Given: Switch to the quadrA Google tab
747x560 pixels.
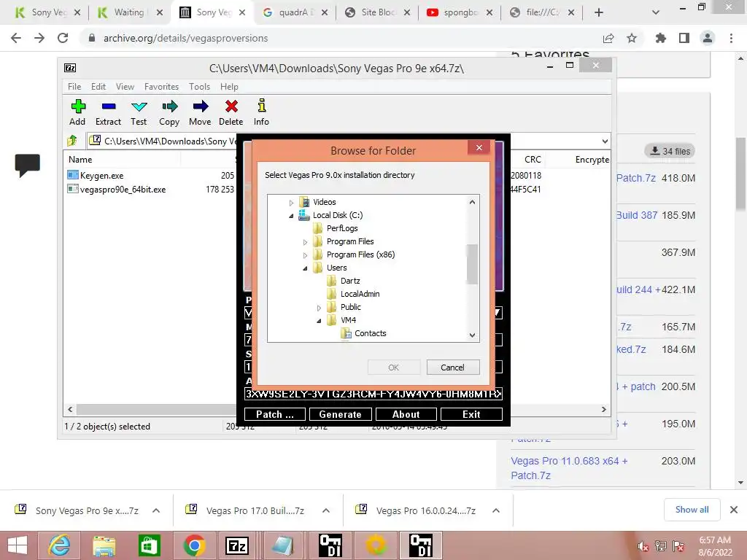Looking at the screenshot, I should point(295,12).
